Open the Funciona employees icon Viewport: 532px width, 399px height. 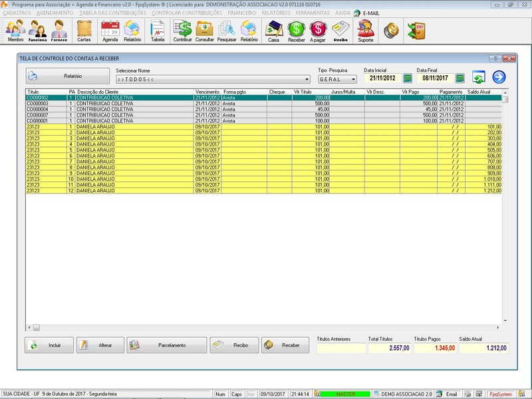37,31
